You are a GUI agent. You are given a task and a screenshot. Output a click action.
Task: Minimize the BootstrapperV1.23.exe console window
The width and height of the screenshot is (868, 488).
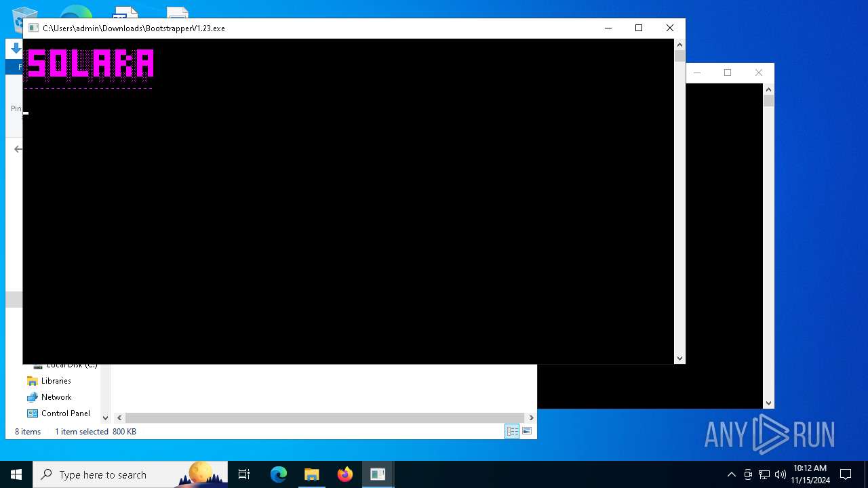[608, 28]
